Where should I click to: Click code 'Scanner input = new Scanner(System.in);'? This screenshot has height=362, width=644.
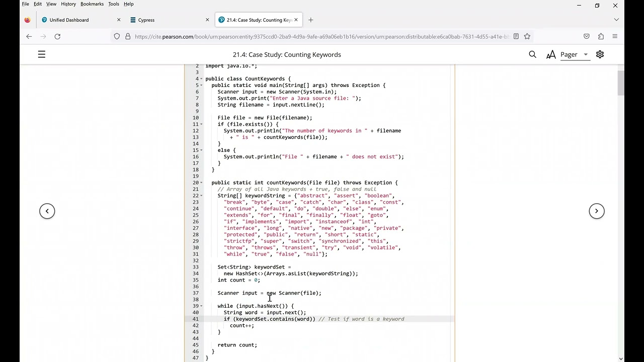click(x=277, y=92)
